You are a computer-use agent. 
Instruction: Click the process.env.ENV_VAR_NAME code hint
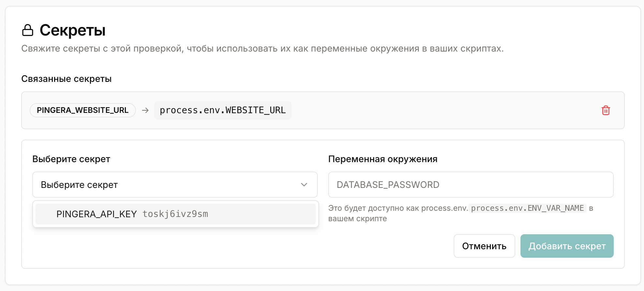pyautogui.click(x=527, y=208)
